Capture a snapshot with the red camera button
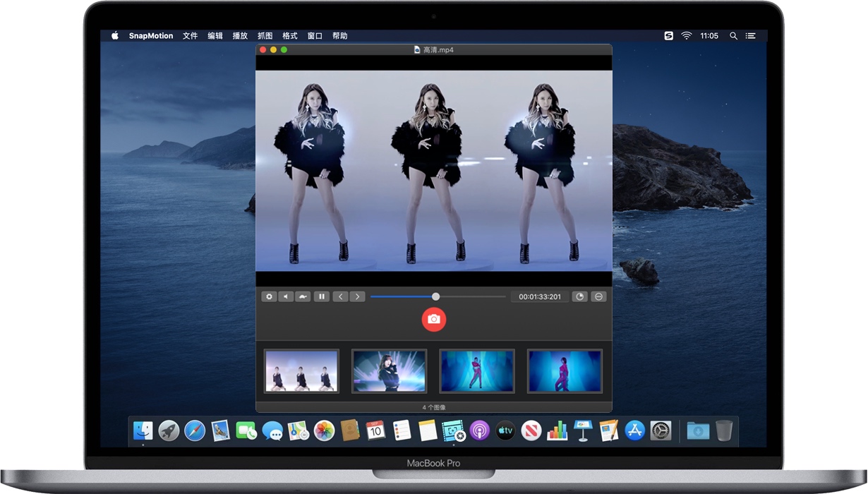 coord(434,319)
